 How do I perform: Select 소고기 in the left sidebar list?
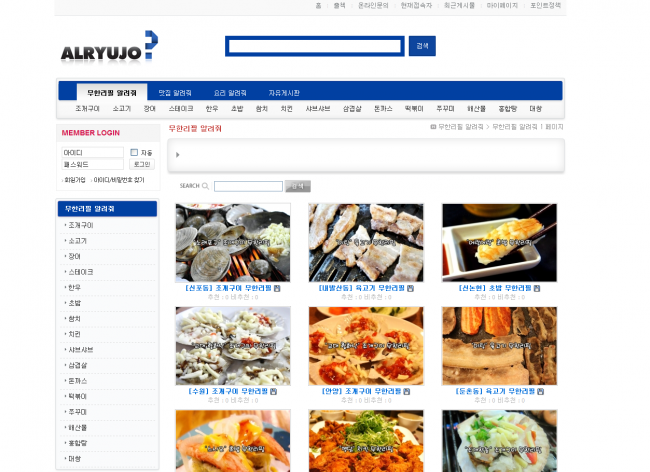point(78,241)
